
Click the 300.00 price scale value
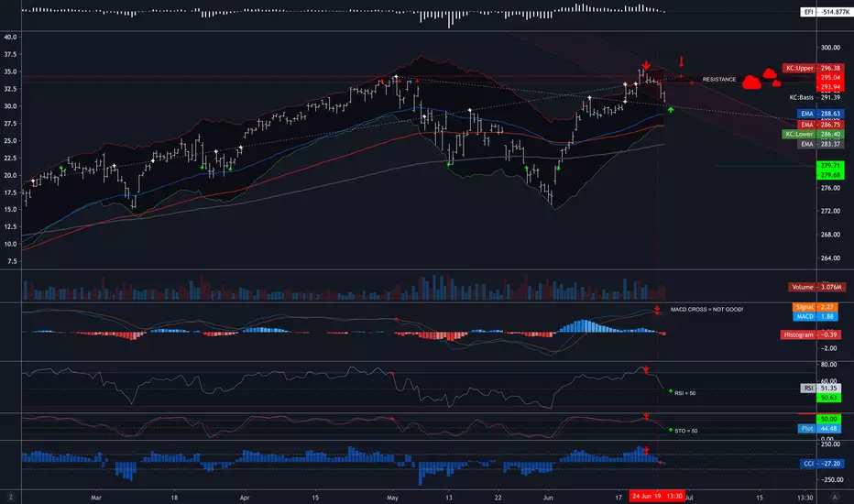[x=830, y=48]
